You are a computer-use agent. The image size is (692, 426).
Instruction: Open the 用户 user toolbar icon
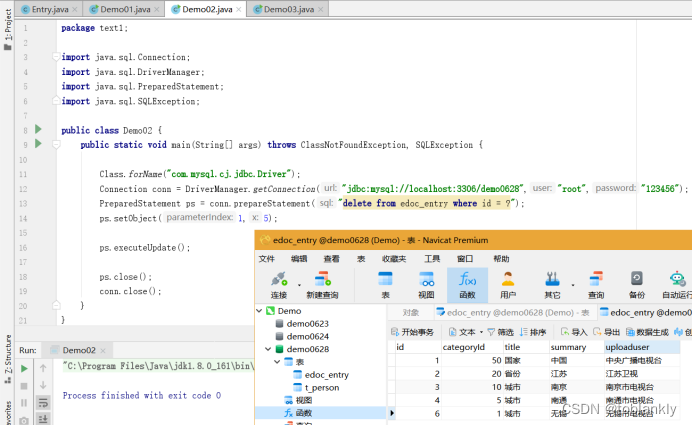click(508, 285)
